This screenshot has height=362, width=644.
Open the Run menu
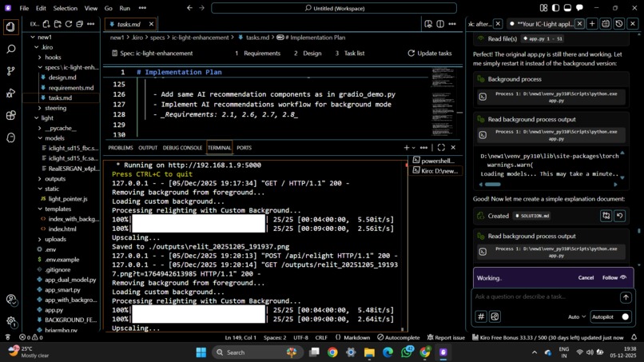125,8
